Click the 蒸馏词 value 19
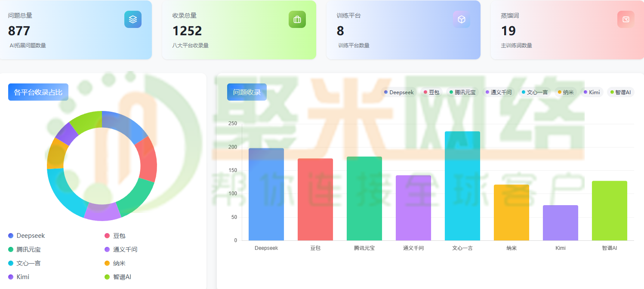644x289 pixels. click(x=508, y=31)
